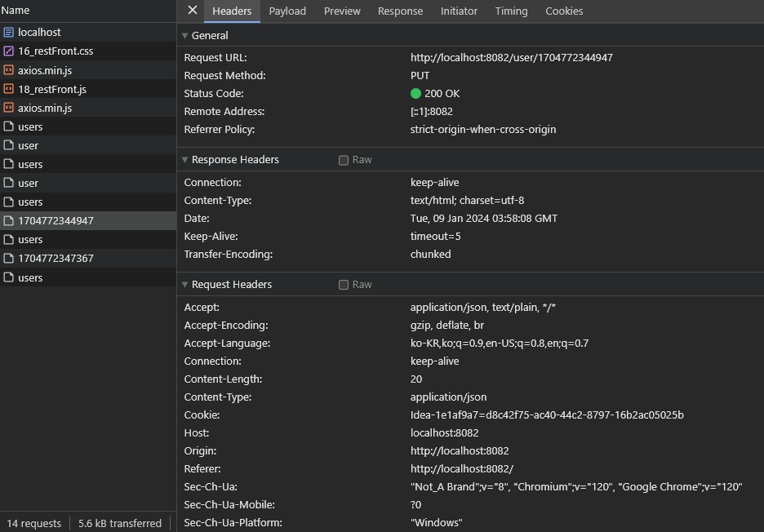
Task: Click the Referrer Policy: label
Action: point(220,130)
